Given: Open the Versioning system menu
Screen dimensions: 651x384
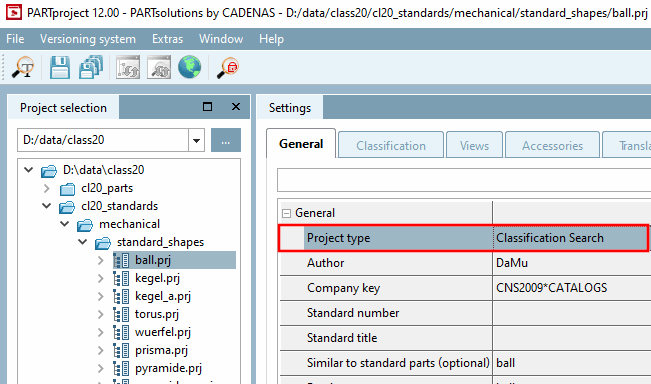Looking at the screenshot, I should tap(88, 39).
